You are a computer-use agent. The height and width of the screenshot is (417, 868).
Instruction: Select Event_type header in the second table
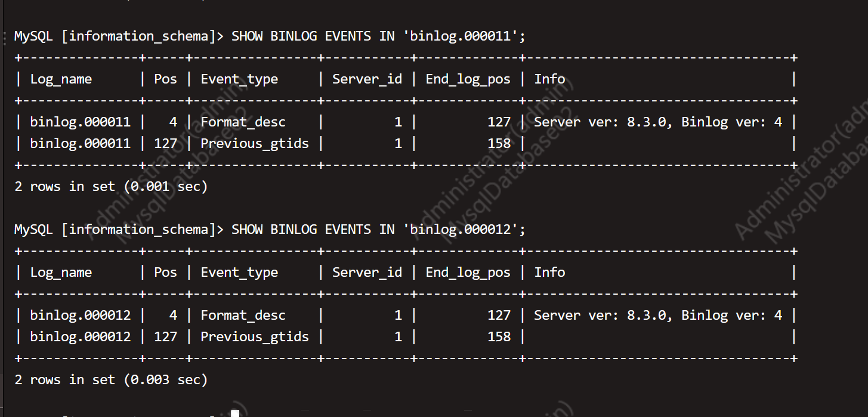pyautogui.click(x=239, y=273)
